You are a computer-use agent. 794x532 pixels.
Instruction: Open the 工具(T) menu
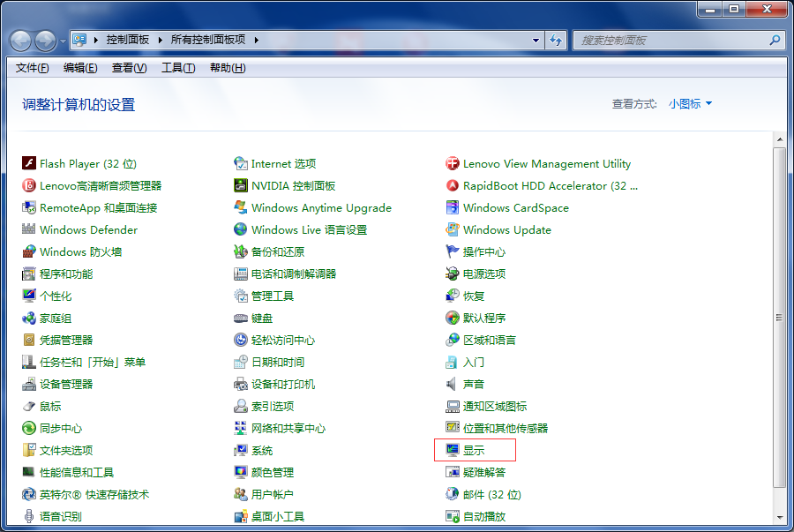click(177, 68)
